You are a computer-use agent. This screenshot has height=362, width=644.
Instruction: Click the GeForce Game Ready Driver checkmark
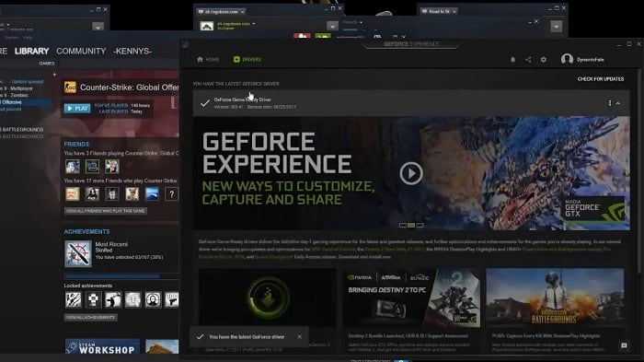[204, 103]
